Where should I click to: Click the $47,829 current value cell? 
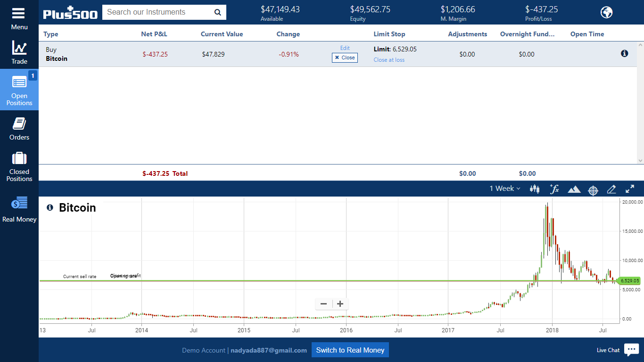click(x=213, y=54)
